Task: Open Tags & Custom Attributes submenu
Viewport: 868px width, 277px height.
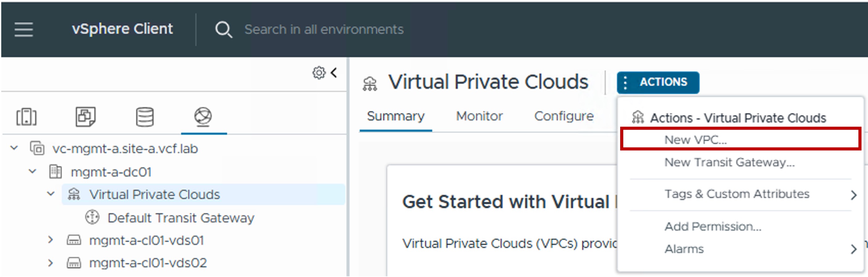Action: click(x=740, y=194)
